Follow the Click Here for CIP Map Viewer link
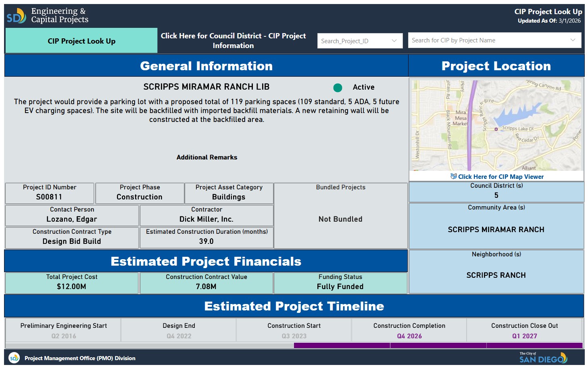The width and height of the screenshot is (588, 369). pyautogui.click(x=500, y=177)
